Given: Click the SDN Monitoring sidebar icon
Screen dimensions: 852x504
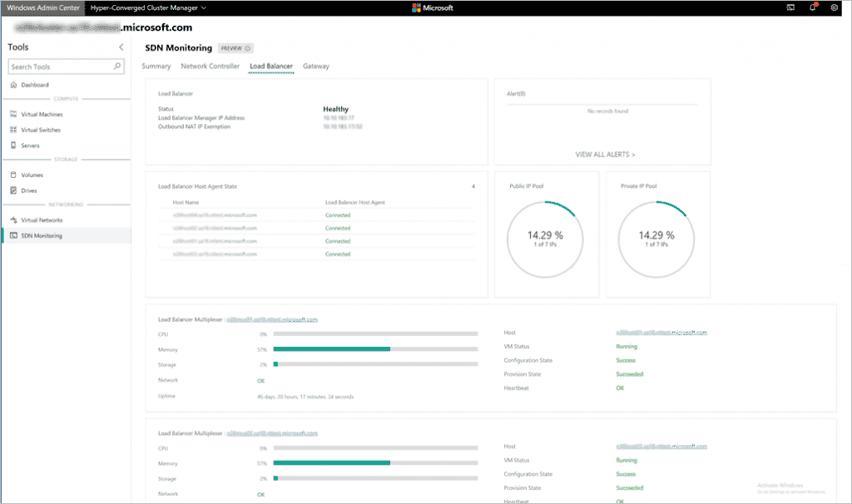Looking at the screenshot, I should [x=13, y=235].
